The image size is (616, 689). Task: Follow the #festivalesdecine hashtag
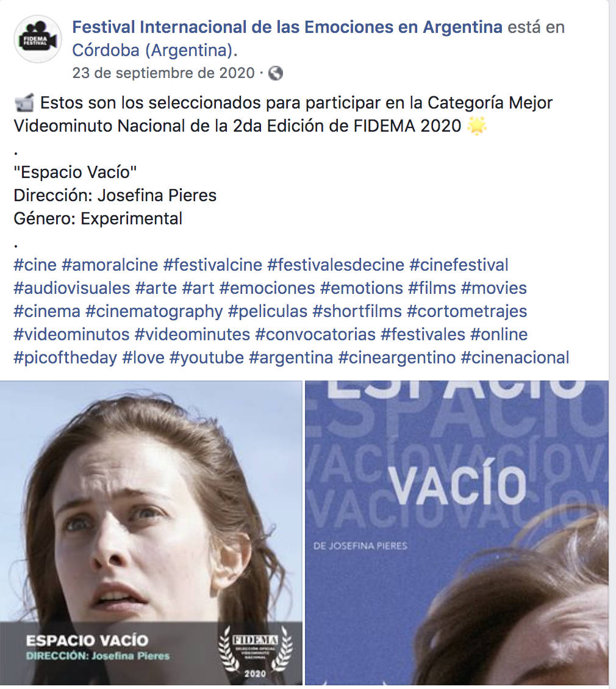click(336, 265)
